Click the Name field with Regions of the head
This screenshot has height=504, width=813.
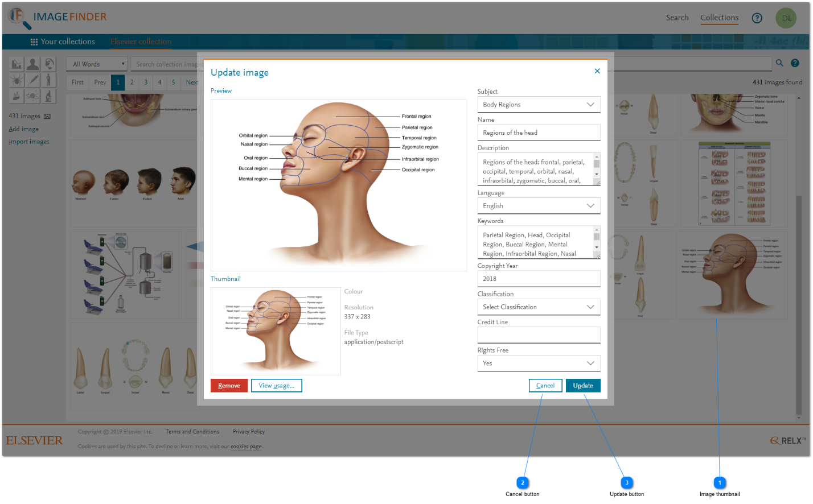539,133
